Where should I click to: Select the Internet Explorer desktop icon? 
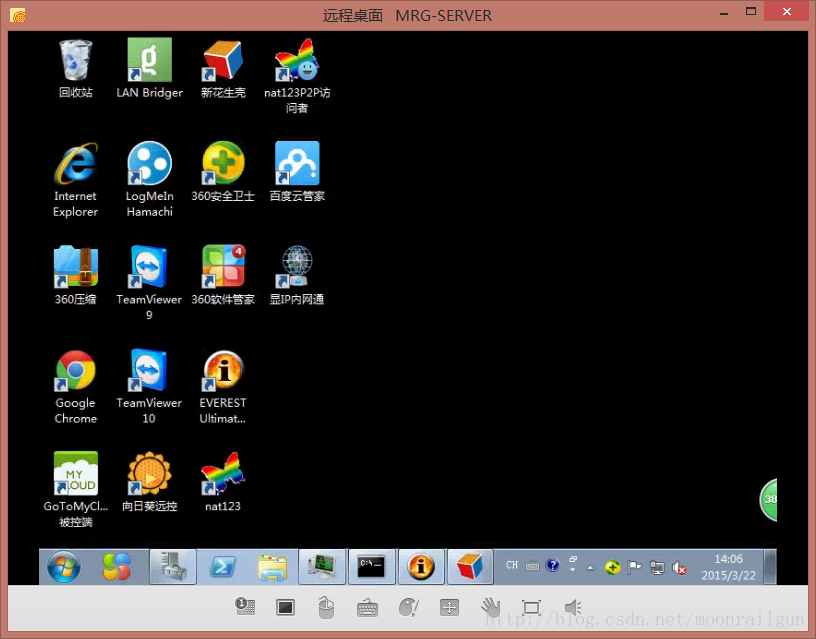pyautogui.click(x=75, y=180)
